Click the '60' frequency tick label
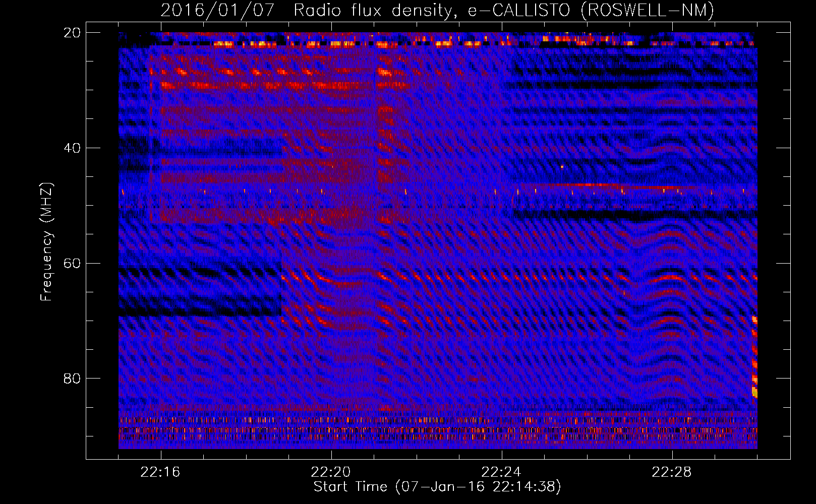The width and height of the screenshot is (816, 504). point(72,264)
